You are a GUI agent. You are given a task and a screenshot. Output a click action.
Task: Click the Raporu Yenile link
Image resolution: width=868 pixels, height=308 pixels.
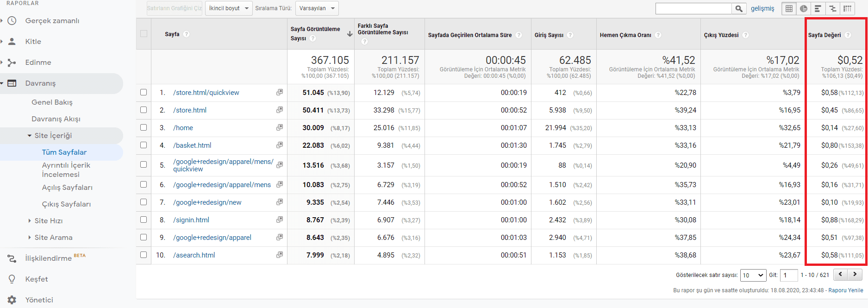coord(845,290)
